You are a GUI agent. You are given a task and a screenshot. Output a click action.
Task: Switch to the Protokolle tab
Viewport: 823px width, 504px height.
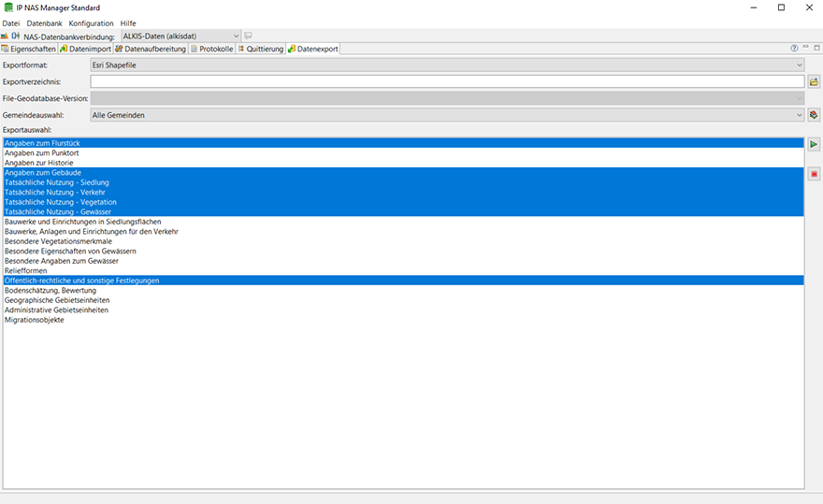211,49
